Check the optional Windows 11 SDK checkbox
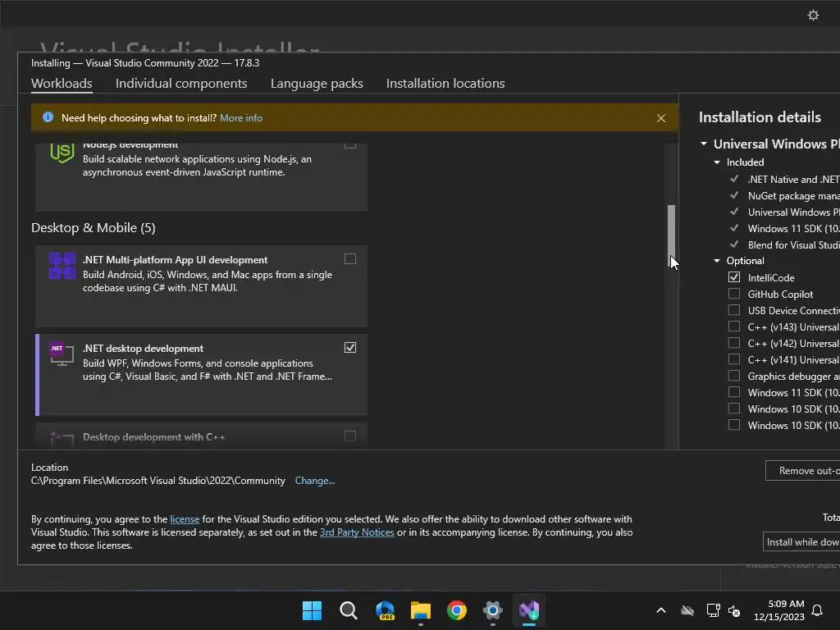The height and width of the screenshot is (630, 840). [734, 392]
